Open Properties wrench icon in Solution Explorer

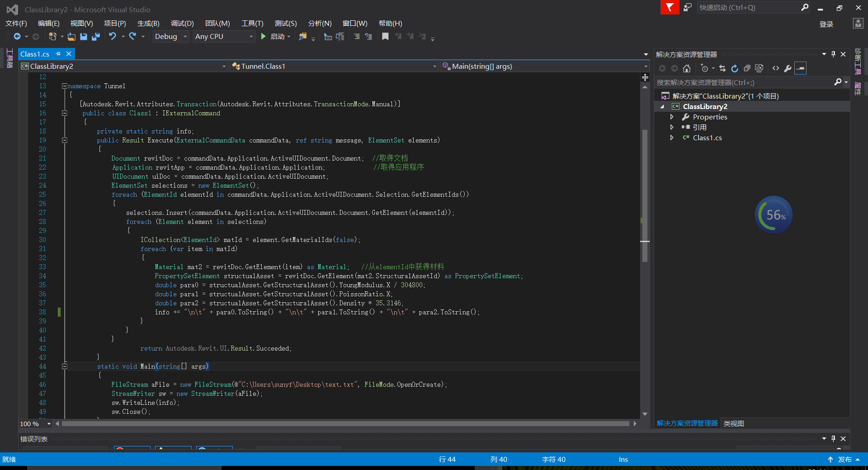(x=788, y=68)
